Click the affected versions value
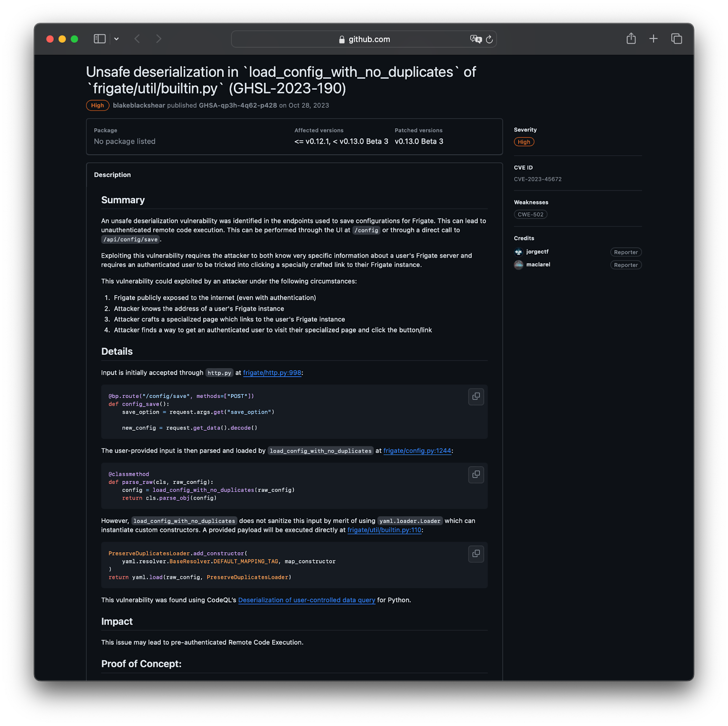The width and height of the screenshot is (728, 726). point(341,141)
